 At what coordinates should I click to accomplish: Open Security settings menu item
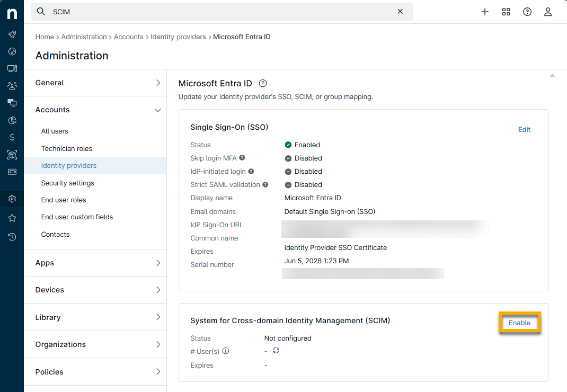tap(68, 183)
